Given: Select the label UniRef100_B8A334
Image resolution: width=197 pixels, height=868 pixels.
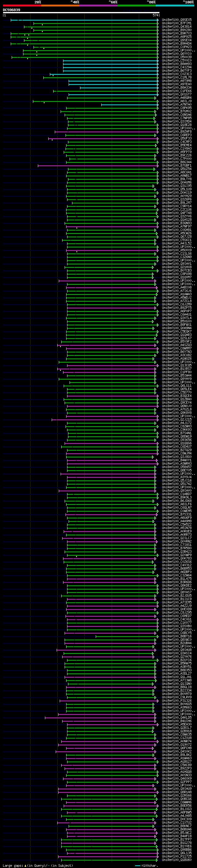Looking at the screenshot, I should pyautogui.click(x=177, y=88).
